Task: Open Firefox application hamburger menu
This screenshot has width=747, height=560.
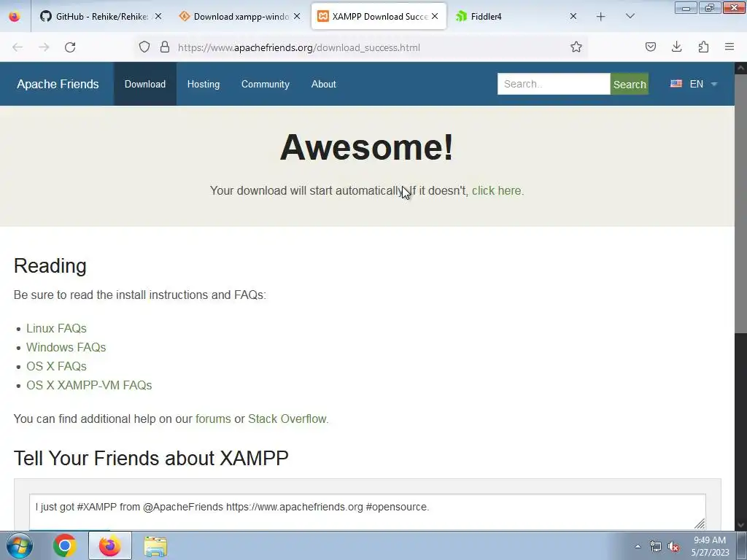Action: 729,47
